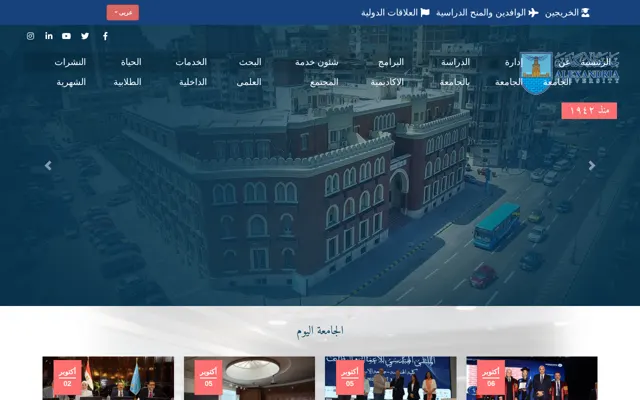Click the flag icon beside العلاقات الدولية

(425, 13)
